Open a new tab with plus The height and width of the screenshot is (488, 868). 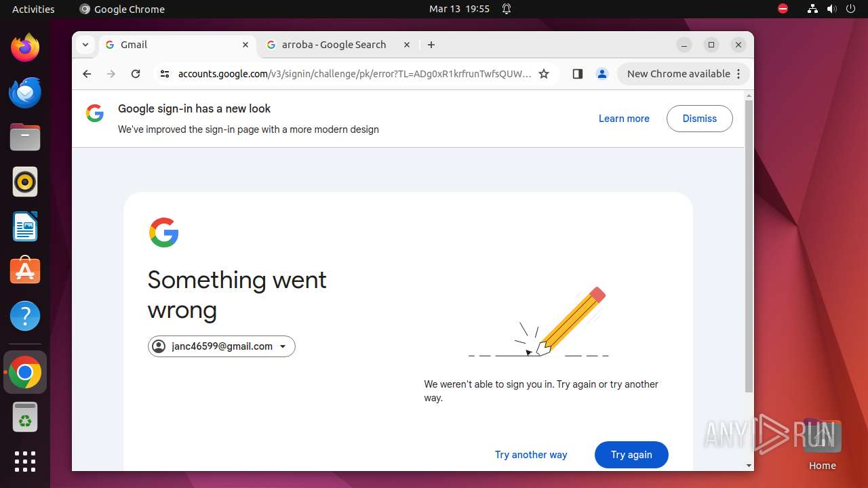(x=431, y=45)
